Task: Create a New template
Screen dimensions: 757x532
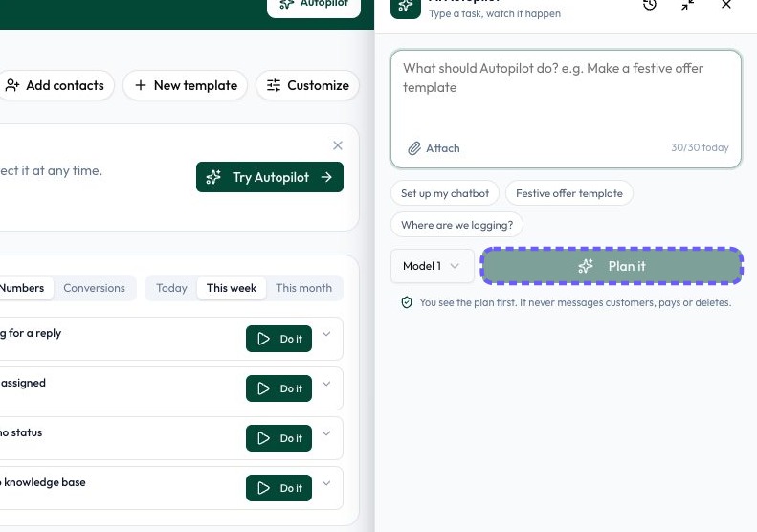Action: (x=186, y=85)
